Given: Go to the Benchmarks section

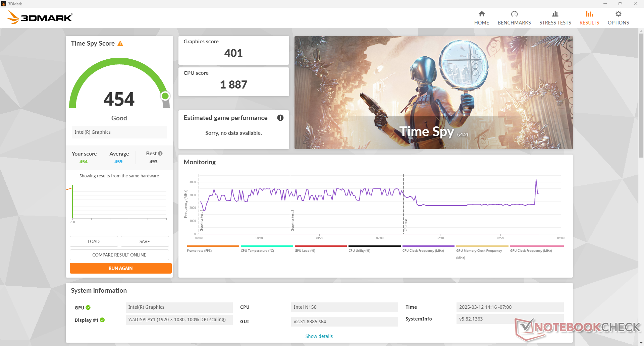Looking at the screenshot, I should point(514,18).
